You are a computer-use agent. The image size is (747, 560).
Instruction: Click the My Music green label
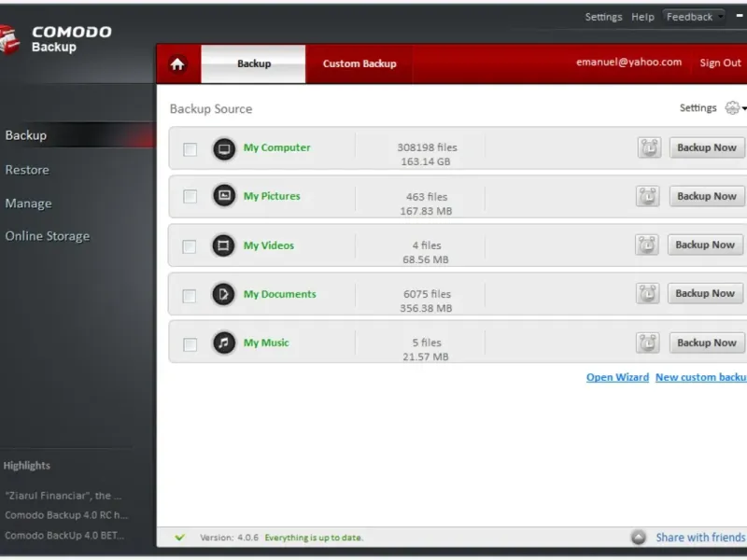266,343
